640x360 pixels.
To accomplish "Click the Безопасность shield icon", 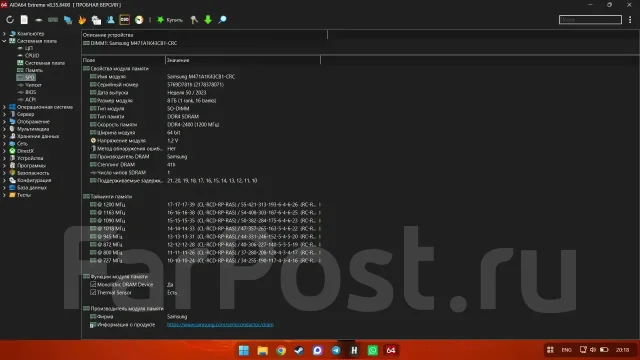I will coord(12,173).
